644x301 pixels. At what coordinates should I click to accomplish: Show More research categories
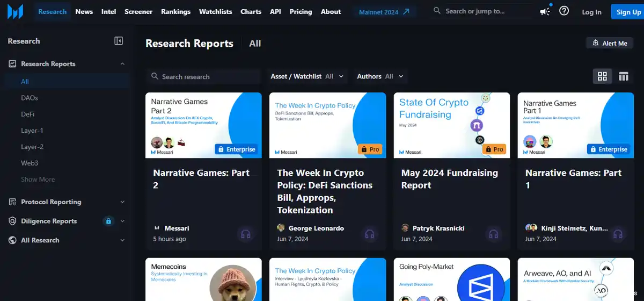point(38,180)
